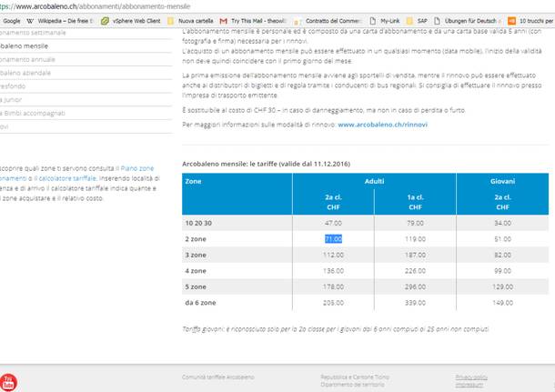Viewport: 555px width, 392px height.
Task: Open vSphere Web Client bookmark
Action: [136, 21]
